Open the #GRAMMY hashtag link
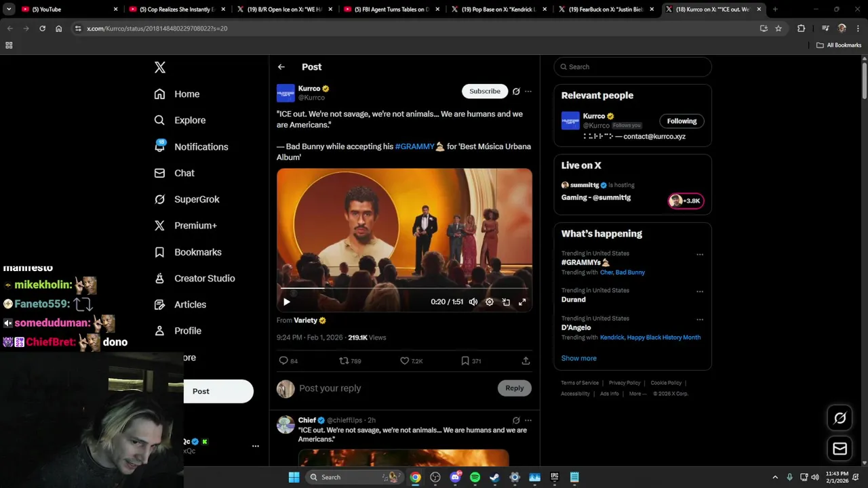 [414, 146]
